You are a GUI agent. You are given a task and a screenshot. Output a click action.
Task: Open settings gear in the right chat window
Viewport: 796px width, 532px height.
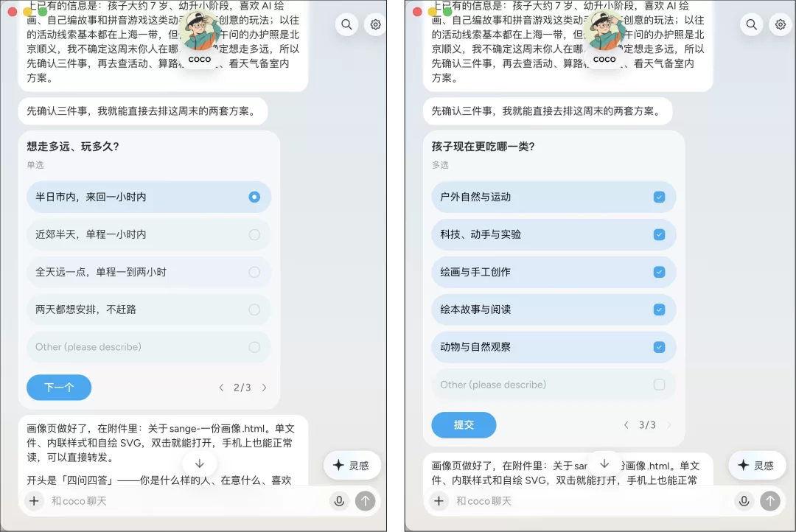point(781,24)
